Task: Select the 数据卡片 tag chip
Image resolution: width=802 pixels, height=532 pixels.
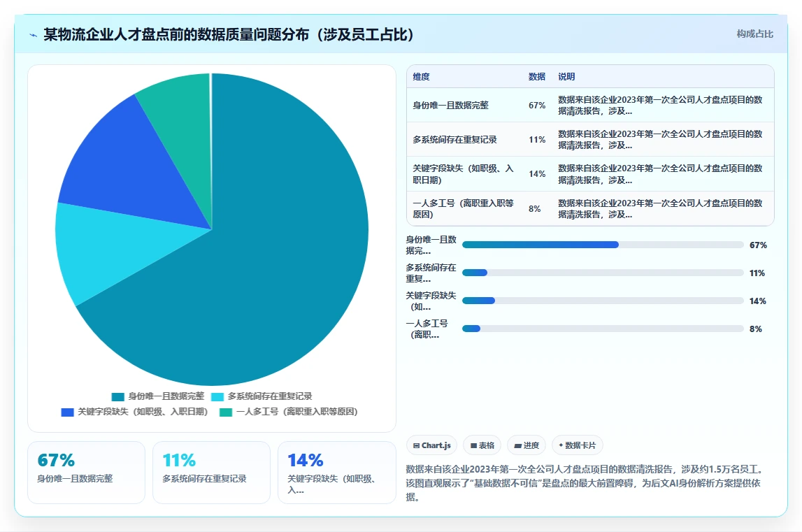Action: pos(577,445)
